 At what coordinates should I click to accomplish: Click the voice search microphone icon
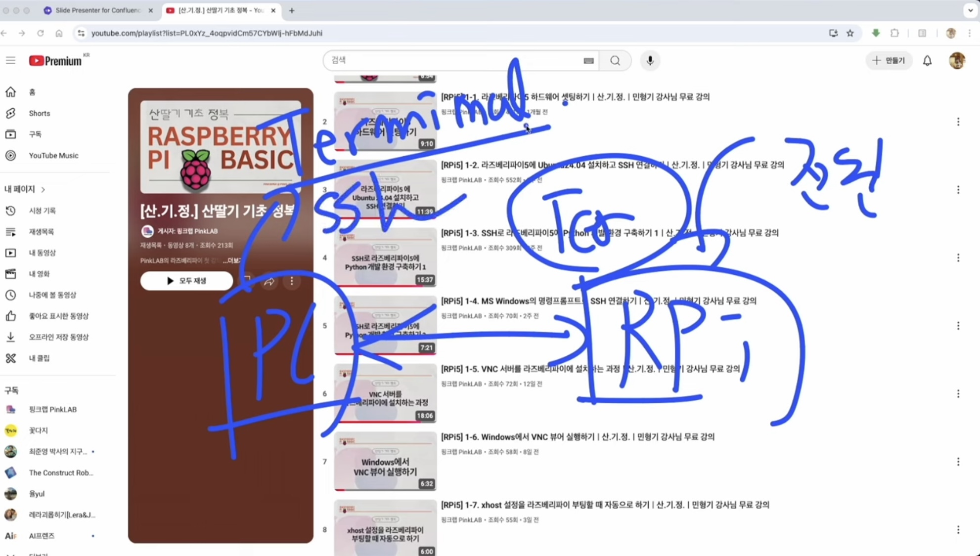tap(650, 60)
